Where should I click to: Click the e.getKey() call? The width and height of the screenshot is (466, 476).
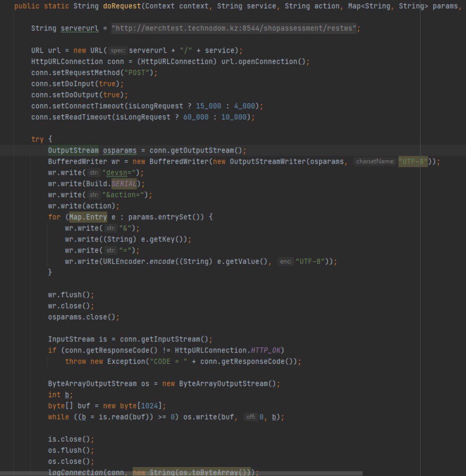pos(164,239)
